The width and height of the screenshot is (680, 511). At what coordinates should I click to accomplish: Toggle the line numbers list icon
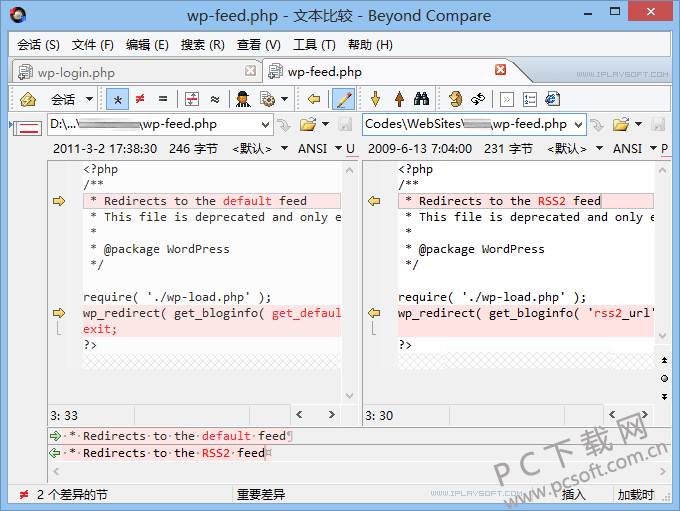[x=530, y=100]
